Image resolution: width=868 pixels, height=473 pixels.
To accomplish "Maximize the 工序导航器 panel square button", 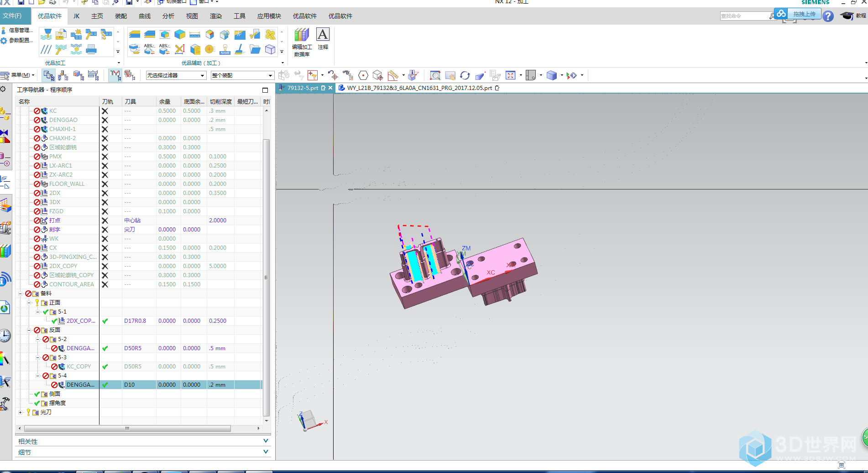I will point(265,90).
